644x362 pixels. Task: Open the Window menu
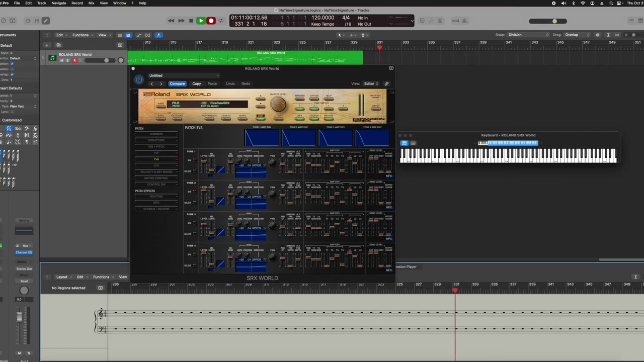(x=120, y=3)
